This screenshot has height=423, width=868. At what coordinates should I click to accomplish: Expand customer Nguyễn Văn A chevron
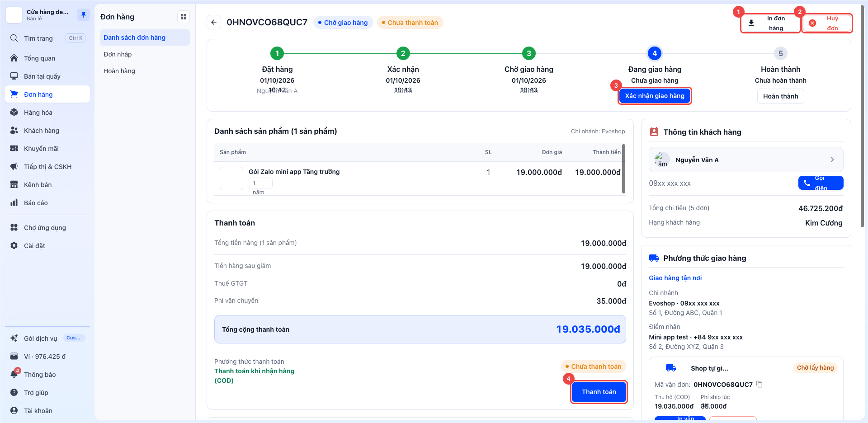point(832,160)
